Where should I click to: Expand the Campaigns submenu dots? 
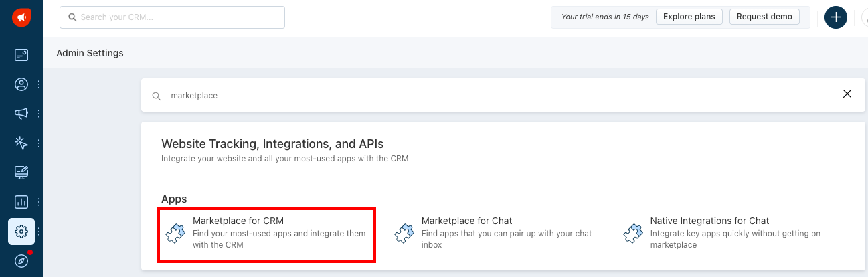39,114
